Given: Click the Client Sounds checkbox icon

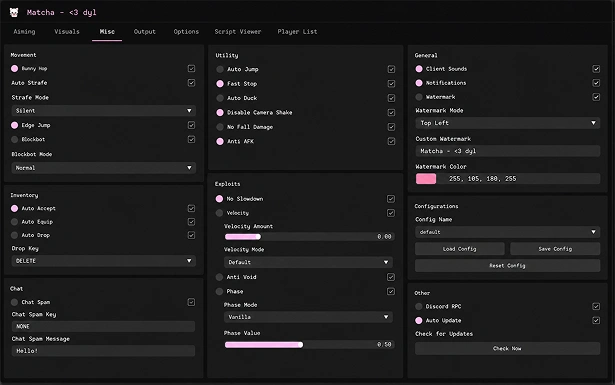Looking at the screenshot, I should click(596, 69).
